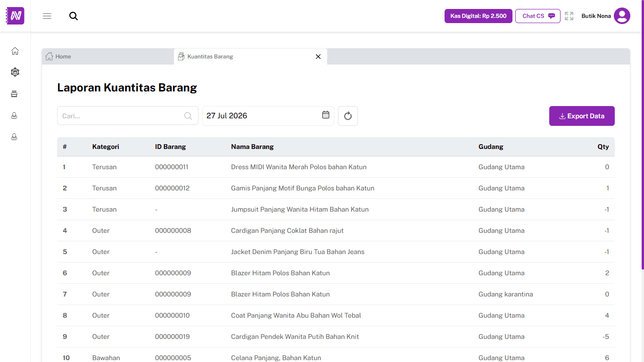Image resolution: width=644 pixels, height=362 pixels.
Task: Select Jacket Denim Panjang Biru Tua
Action: point(336,252)
